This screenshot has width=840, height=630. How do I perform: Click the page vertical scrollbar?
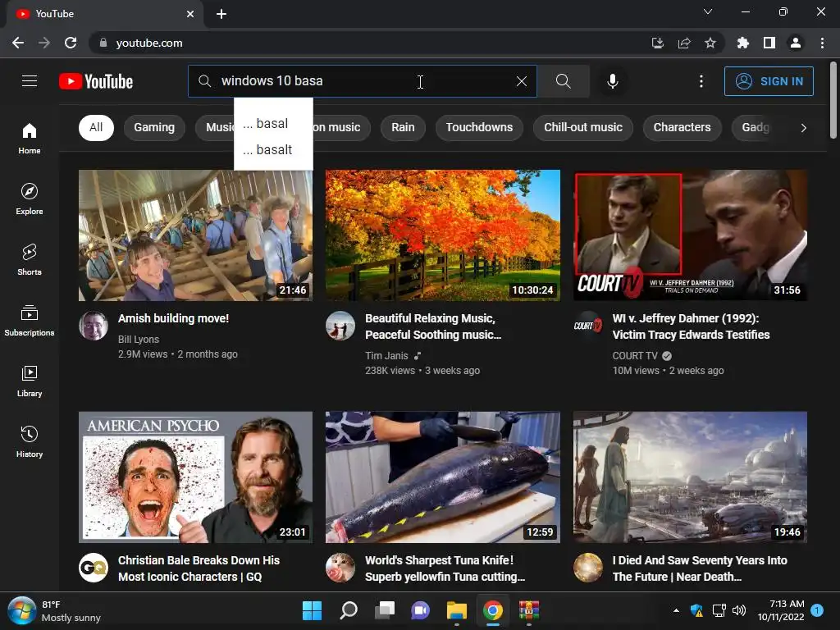pyautogui.click(x=833, y=100)
